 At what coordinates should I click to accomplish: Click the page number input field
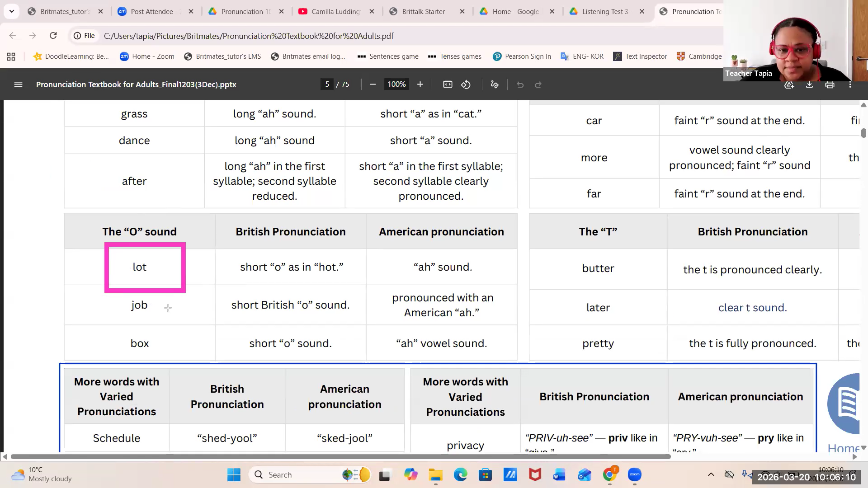pos(327,84)
